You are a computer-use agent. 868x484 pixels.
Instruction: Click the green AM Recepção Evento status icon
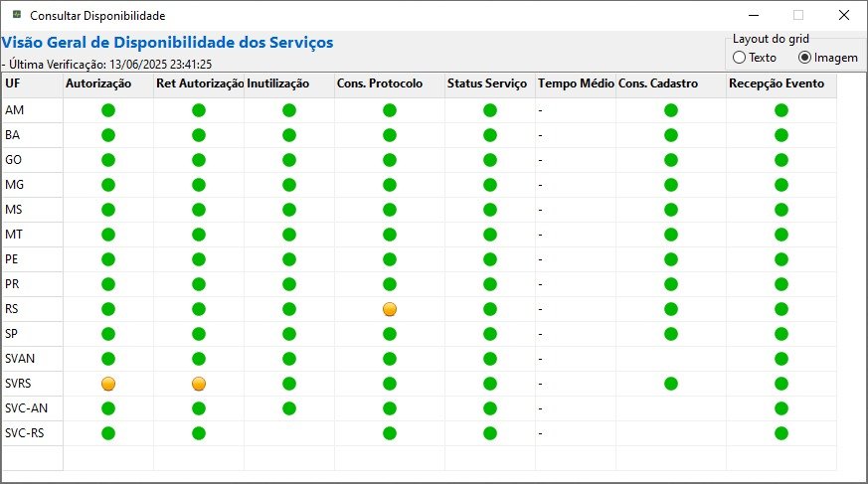tap(781, 110)
